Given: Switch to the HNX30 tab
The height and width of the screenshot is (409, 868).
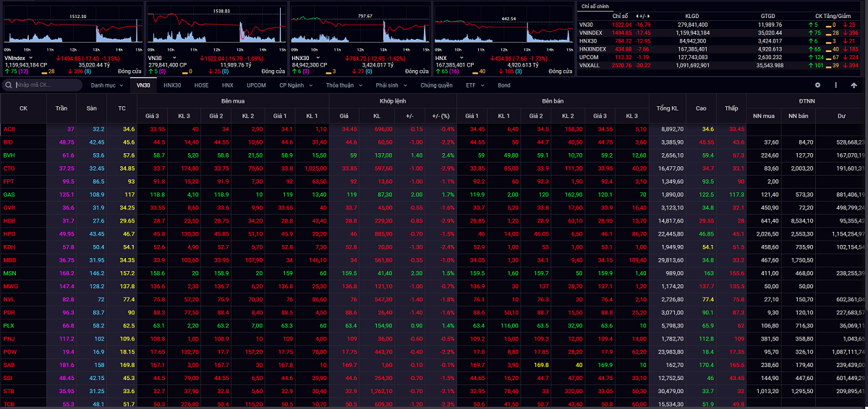Looking at the screenshot, I should (x=172, y=85).
